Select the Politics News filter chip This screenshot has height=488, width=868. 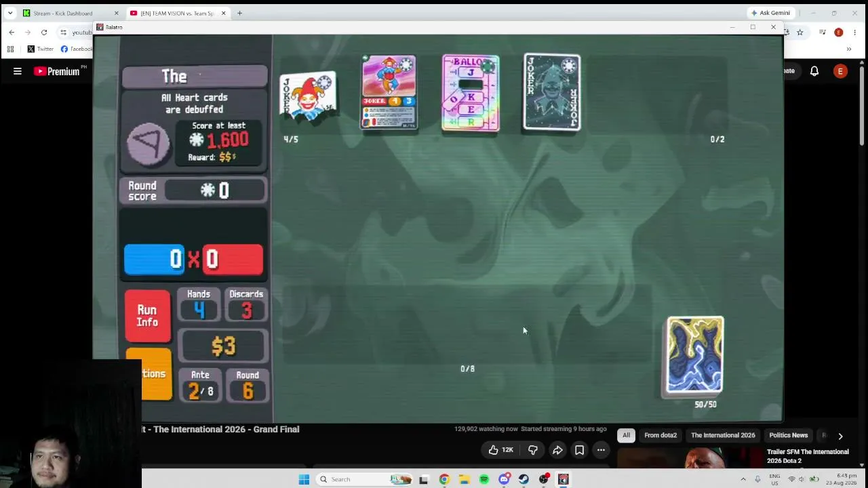click(788, 435)
